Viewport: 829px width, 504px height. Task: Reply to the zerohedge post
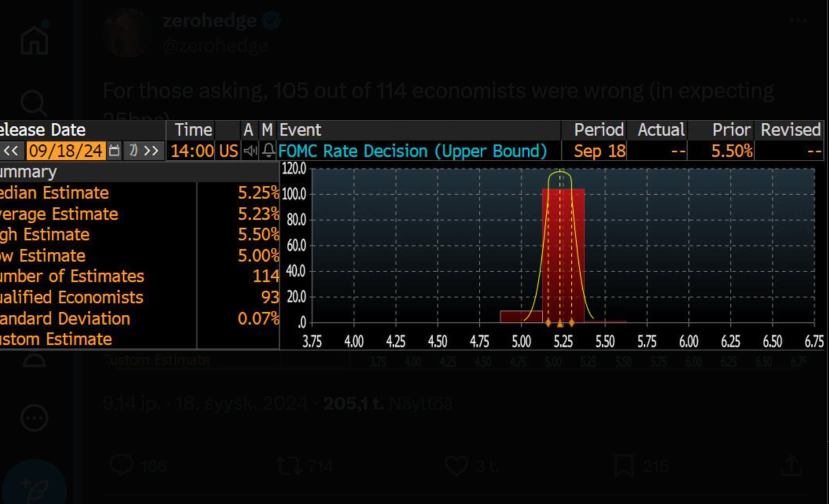pyautogui.click(x=121, y=465)
